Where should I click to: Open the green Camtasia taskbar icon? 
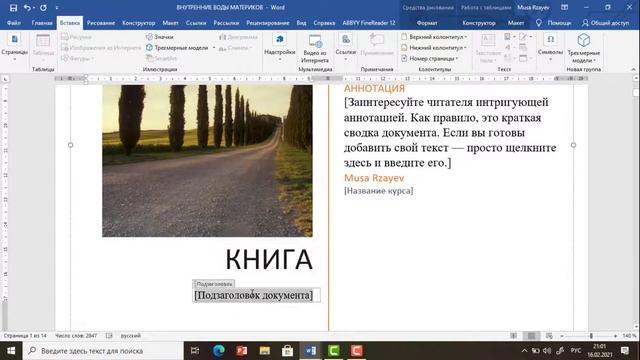[x=333, y=351]
